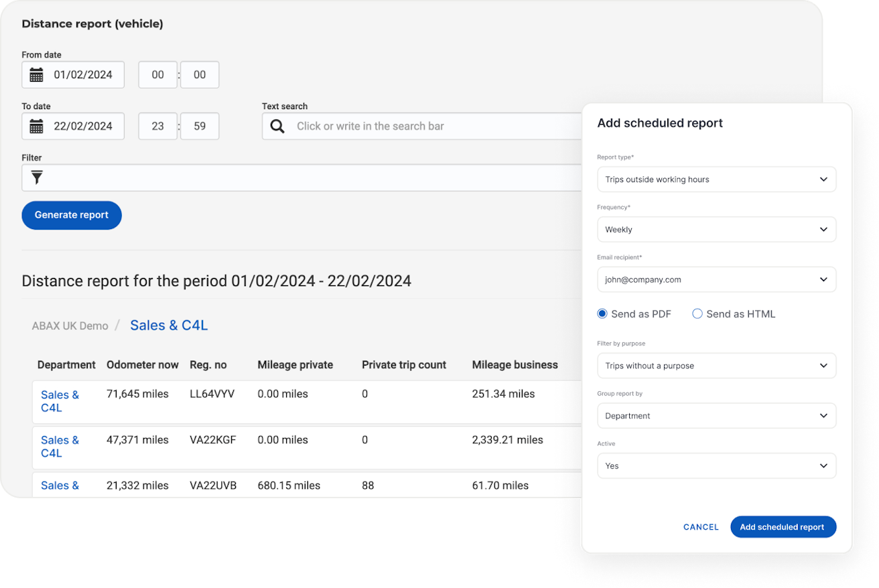Click business mileage 61.70 miles
Screen dimensions: 879x588
pos(500,486)
